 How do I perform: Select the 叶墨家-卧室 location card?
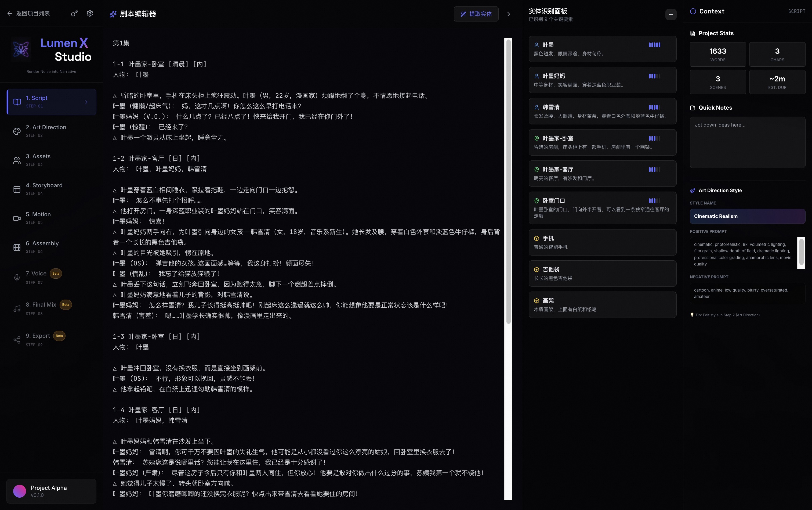602,142
